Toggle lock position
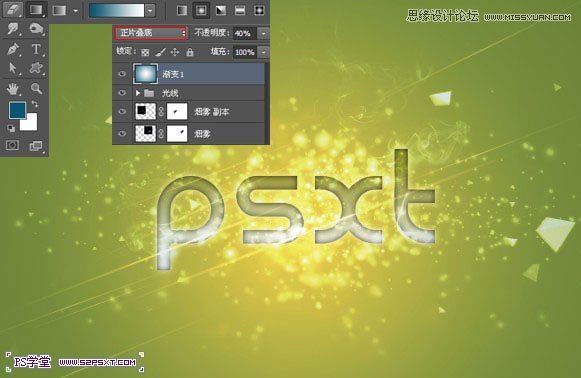 click(x=175, y=52)
